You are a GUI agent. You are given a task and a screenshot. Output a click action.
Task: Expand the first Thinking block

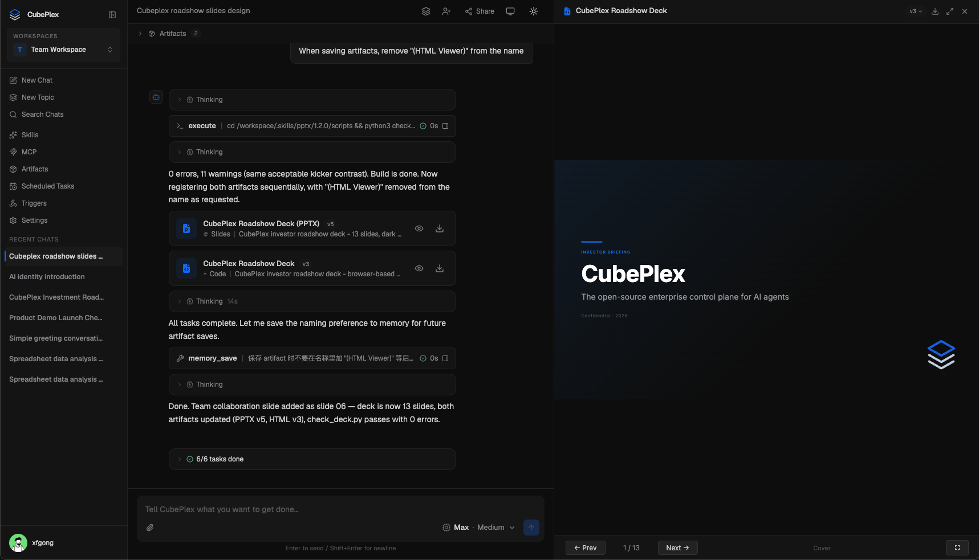coord(312,100)
